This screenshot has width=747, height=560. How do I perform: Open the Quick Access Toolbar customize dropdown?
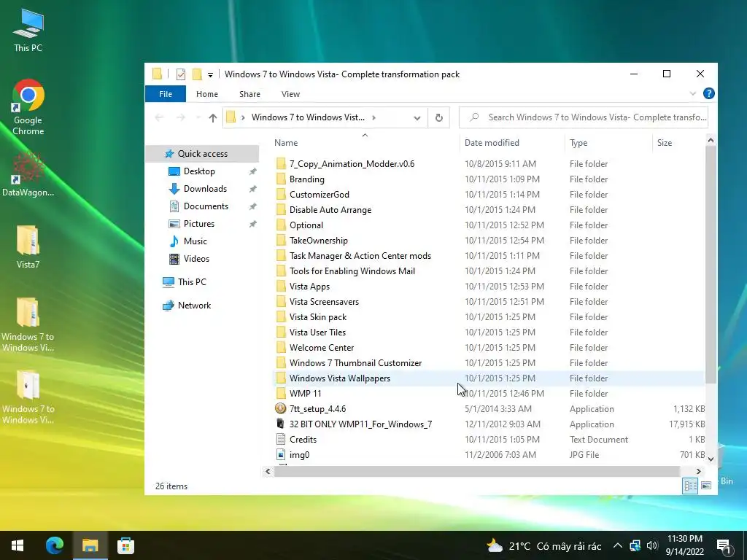[x=210, y=75]
